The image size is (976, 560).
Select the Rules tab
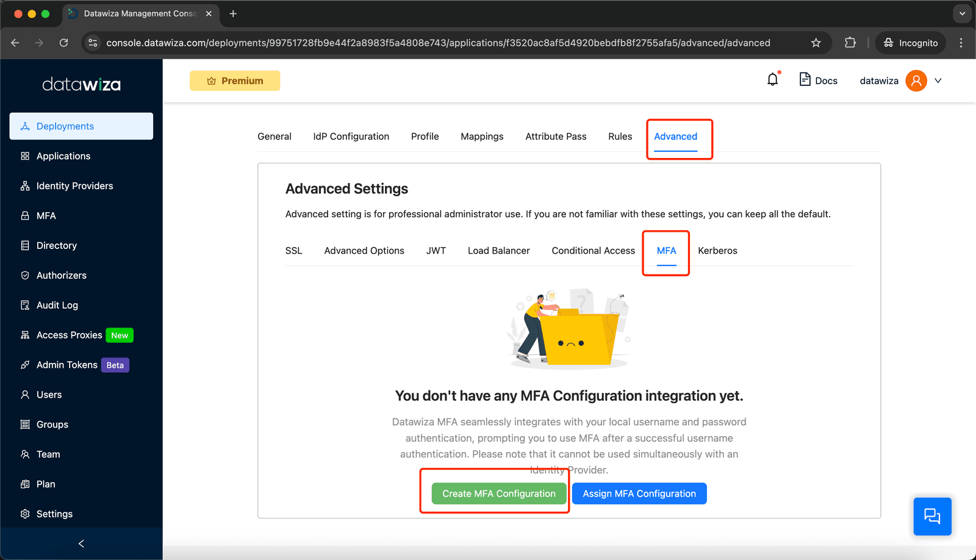pos(620,137)
